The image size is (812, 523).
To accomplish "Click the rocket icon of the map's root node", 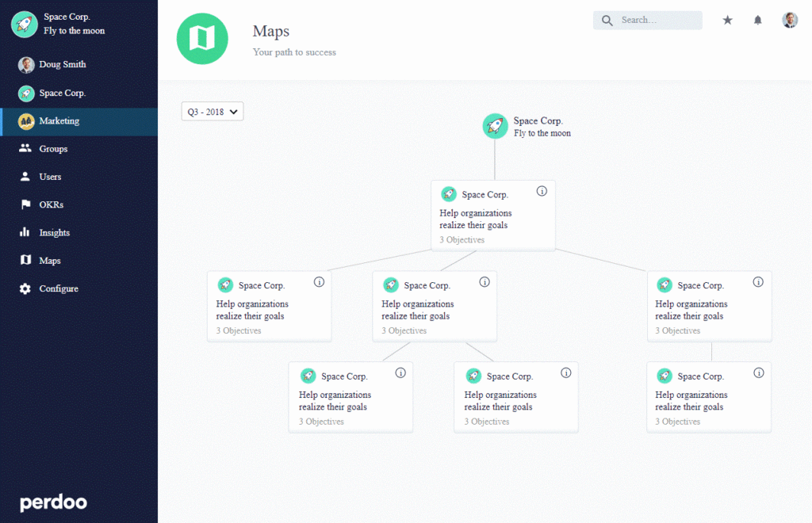I will point(495,126).
